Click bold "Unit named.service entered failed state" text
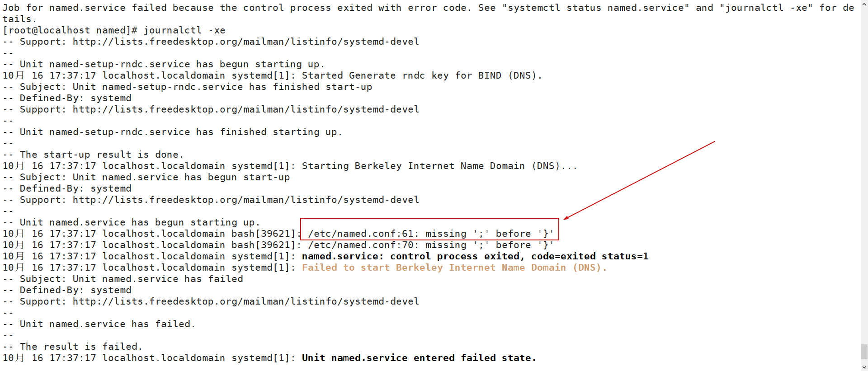868x371 pixels. click(419, 358)
